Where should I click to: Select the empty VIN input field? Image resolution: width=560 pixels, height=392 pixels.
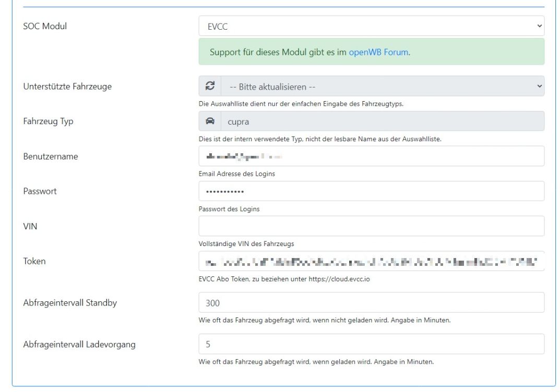(x=371, y=226)
